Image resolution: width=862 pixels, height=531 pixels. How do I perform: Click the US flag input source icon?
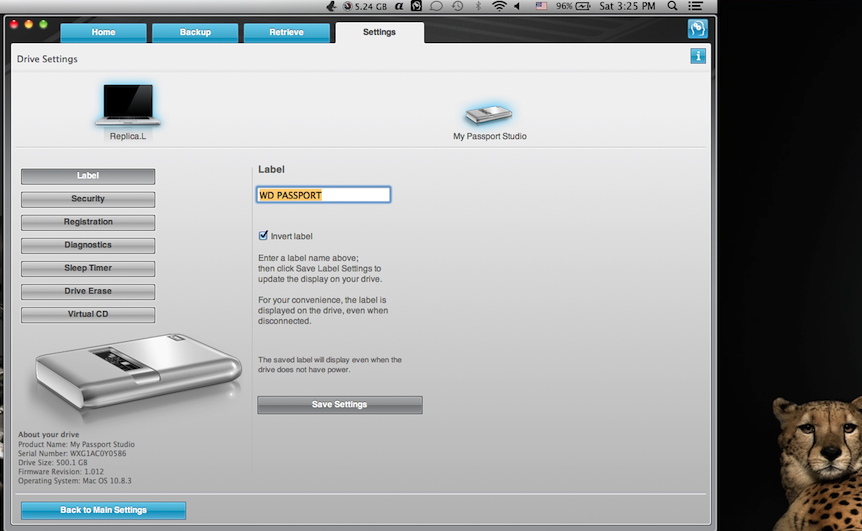pyautogui.click(x=541, y=6)
